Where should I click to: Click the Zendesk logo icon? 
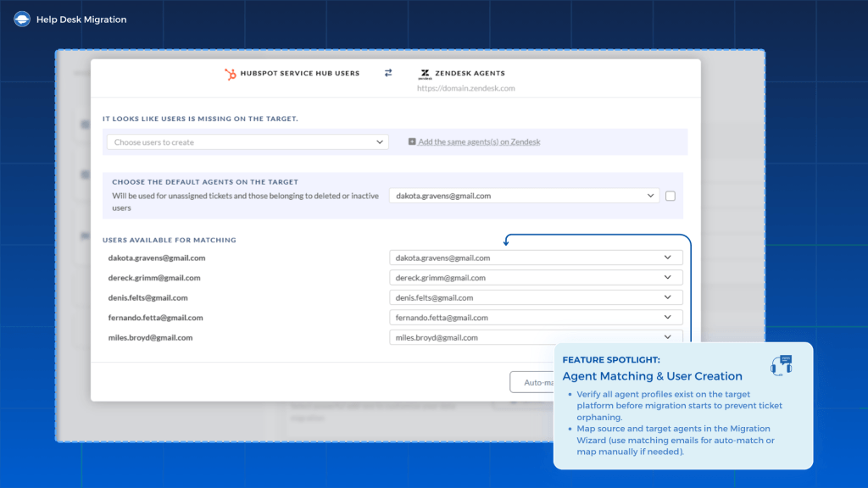pos(425,74)
